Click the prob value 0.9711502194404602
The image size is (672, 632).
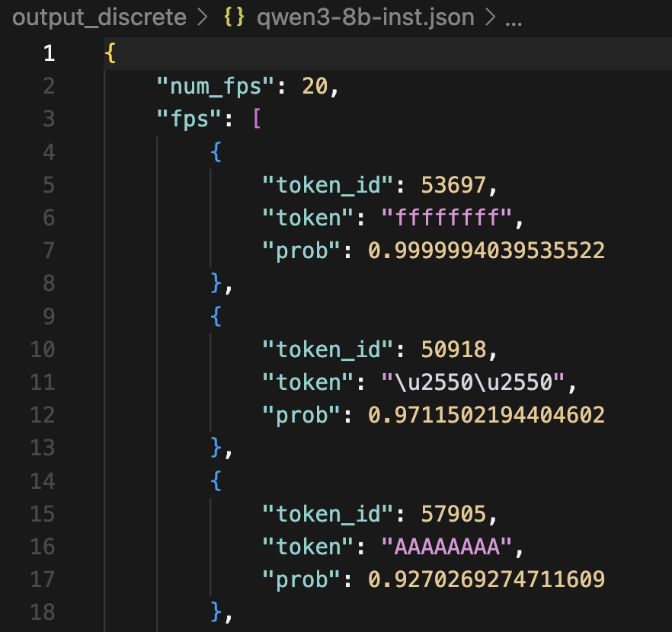click(486, 414)
